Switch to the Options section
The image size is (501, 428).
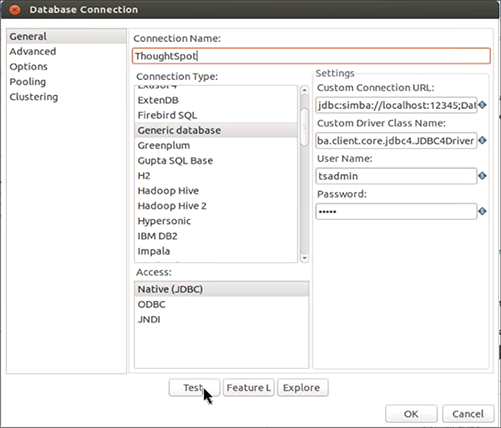pos(28,67)
